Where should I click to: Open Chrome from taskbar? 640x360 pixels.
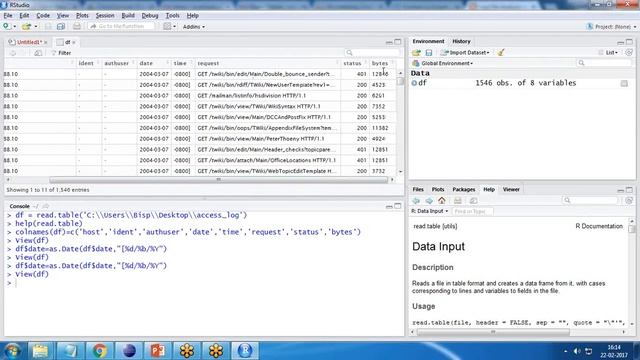tap(99, 351)
